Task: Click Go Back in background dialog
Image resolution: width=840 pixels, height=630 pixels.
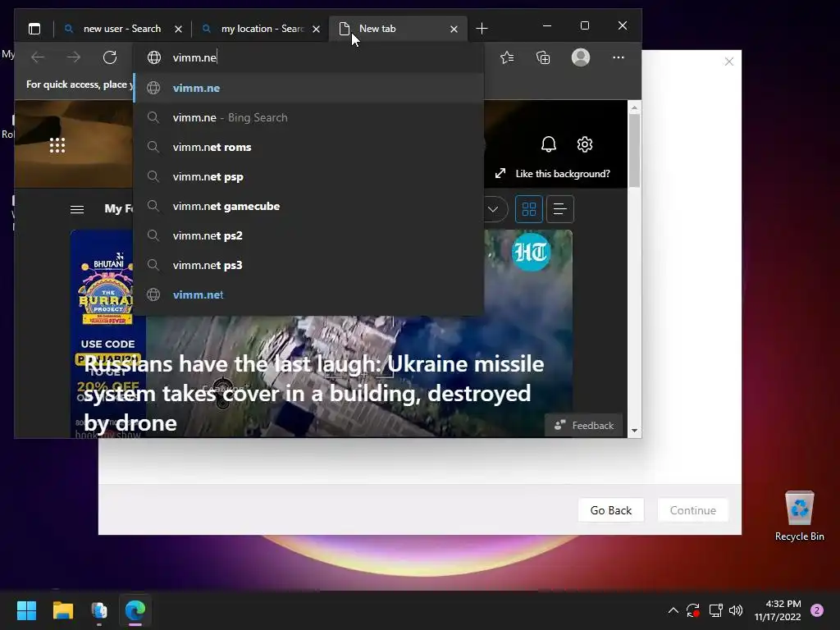Action: tap(610, 510)
